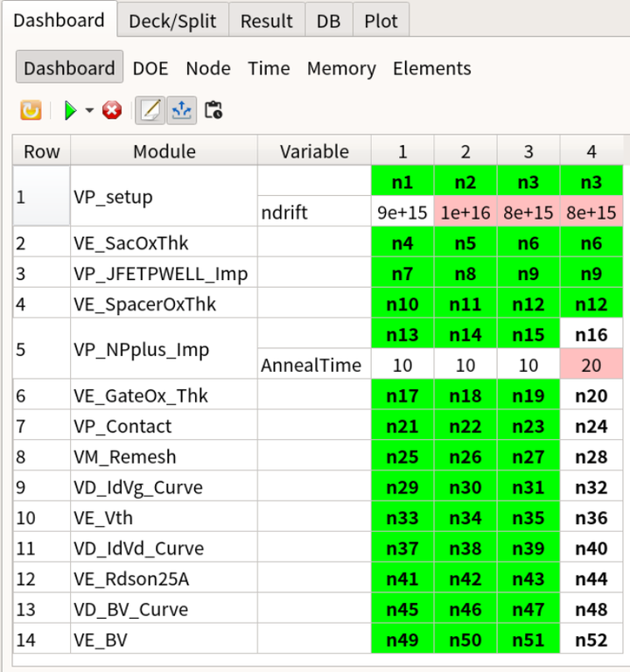Switch to the Plot tab

tap(381, 21)
